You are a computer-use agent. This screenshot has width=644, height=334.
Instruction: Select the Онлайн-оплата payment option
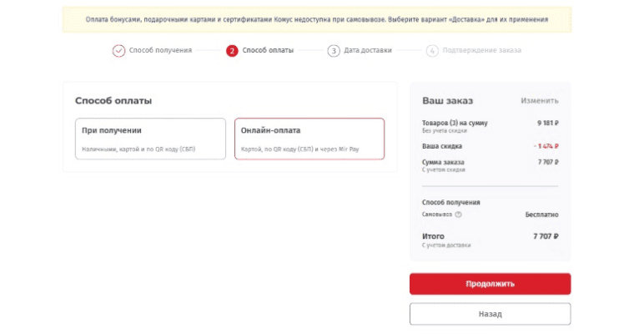tap(309, 139)
